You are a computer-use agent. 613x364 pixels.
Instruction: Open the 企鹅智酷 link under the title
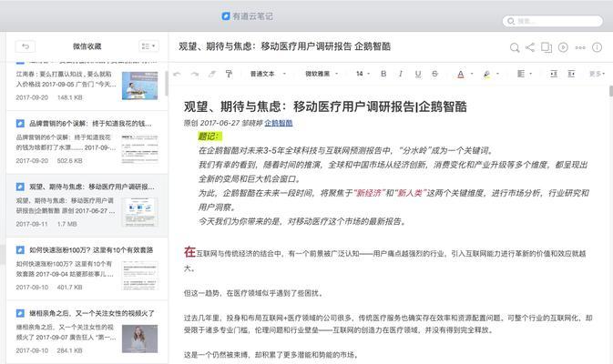click(x=279, y=123)
